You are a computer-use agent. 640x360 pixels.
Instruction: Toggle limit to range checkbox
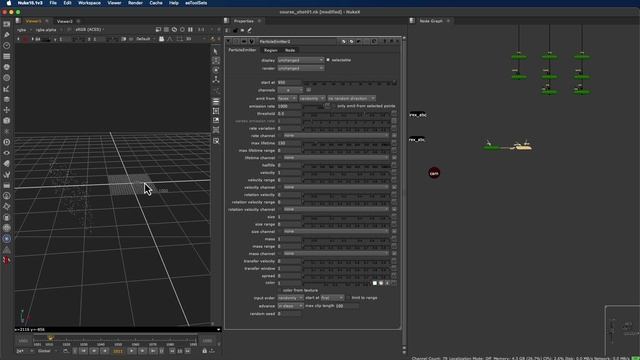click(x=348, y=298)
